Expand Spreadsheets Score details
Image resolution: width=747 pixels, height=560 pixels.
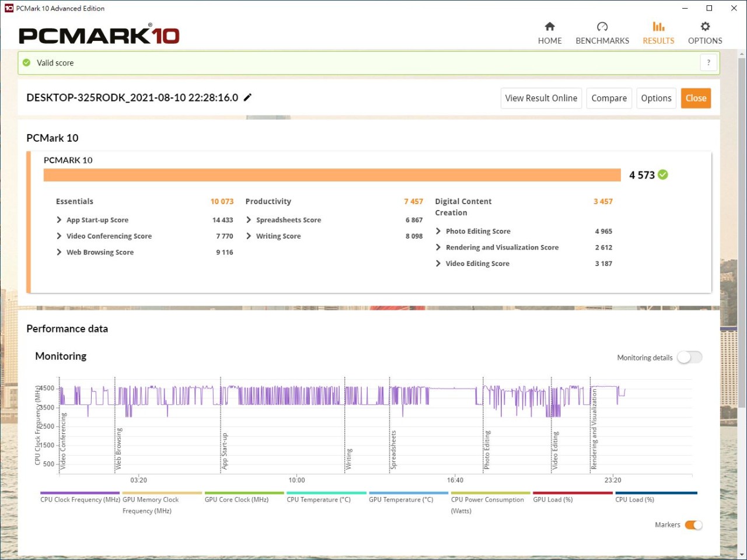(x=249, y=220)
